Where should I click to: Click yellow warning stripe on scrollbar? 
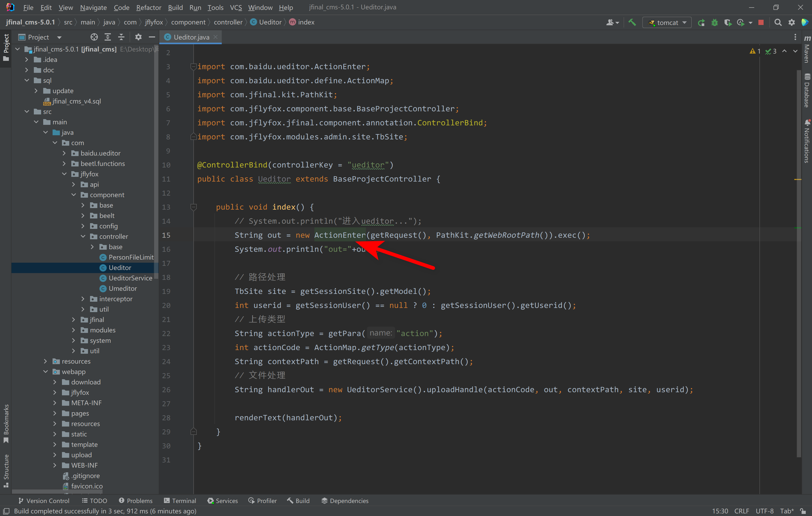[797, 179]
